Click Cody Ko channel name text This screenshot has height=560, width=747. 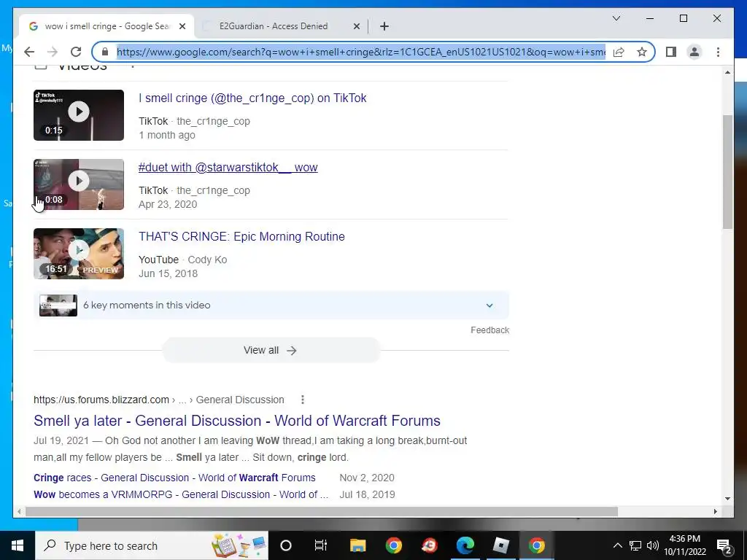[x=207, y=260]
